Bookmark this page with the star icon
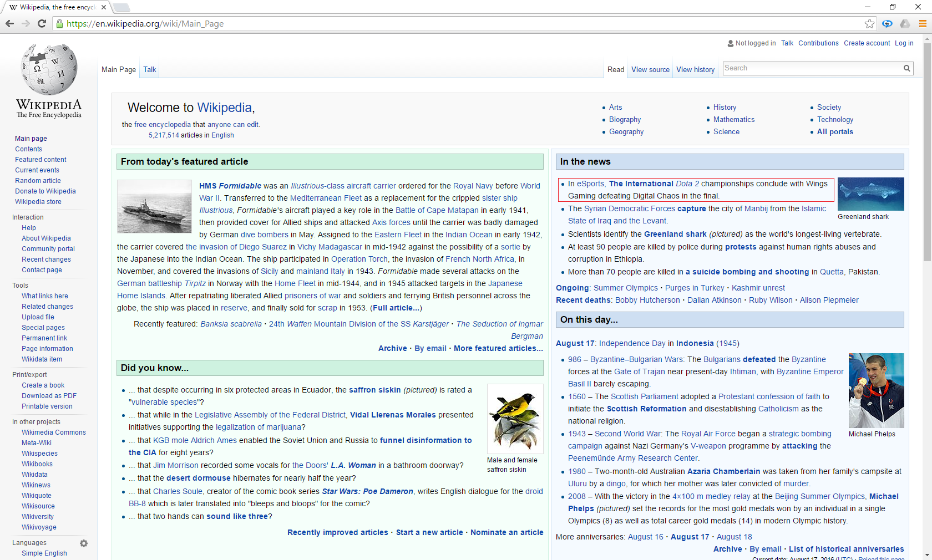 [x=869, y=23]
